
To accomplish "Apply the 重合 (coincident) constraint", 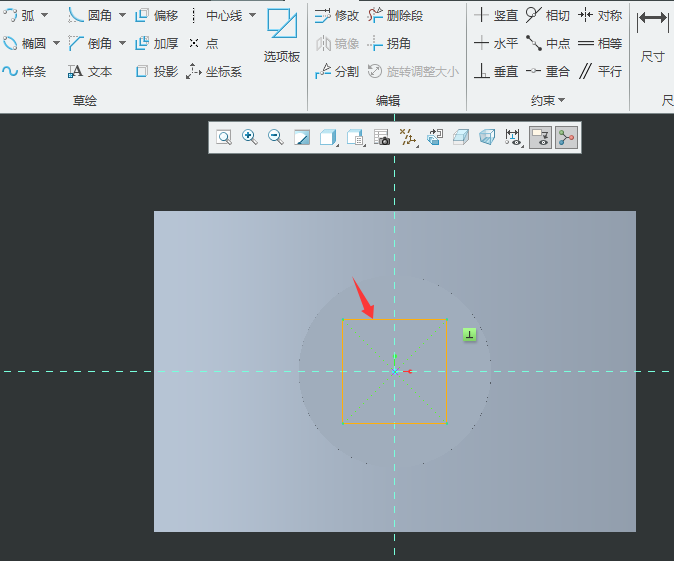I will pos(548,71).
